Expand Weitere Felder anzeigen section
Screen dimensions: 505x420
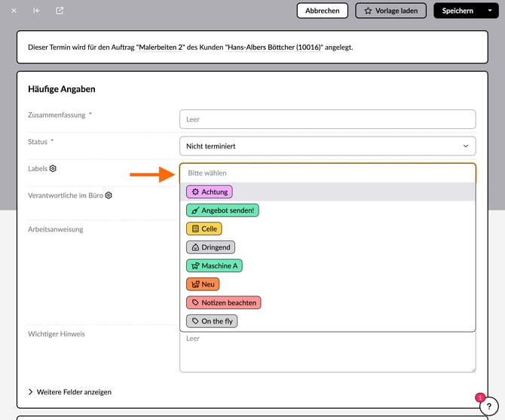coord(70,392)
